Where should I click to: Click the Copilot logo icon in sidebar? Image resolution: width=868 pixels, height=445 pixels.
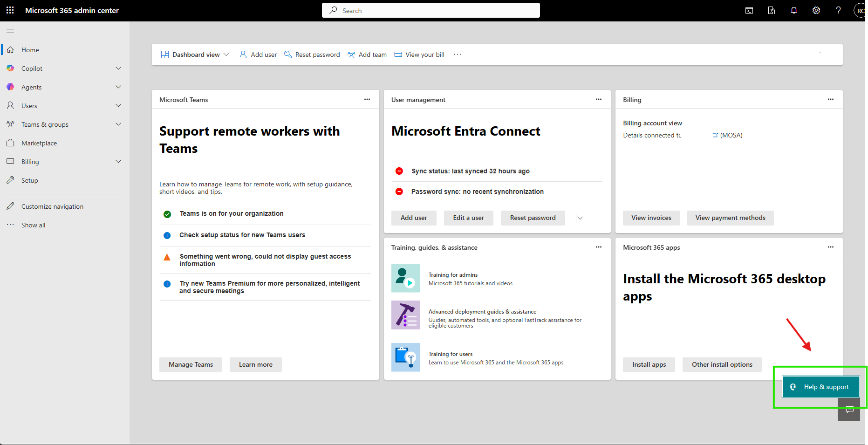coord(10,68)
